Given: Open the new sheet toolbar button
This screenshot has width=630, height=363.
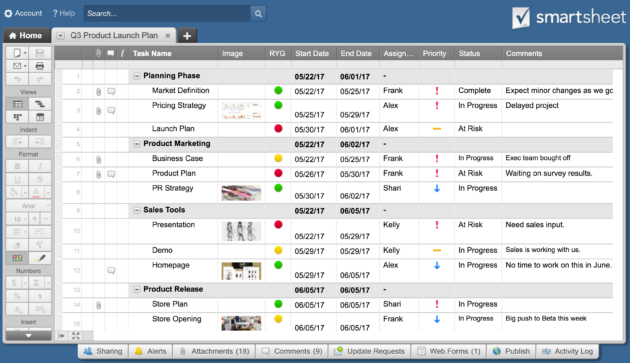Looking at the screenshot, I should [17, 53].
